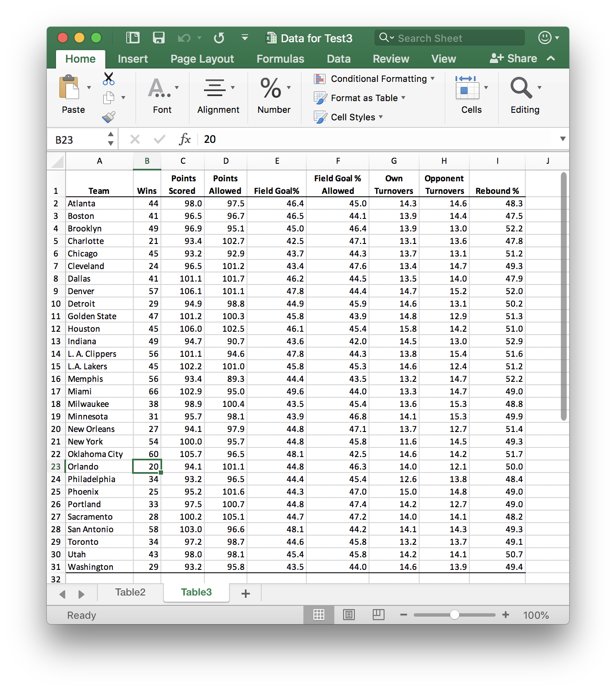
Task: Click the Save floppy disk icon
Action: tap(159, 38)
